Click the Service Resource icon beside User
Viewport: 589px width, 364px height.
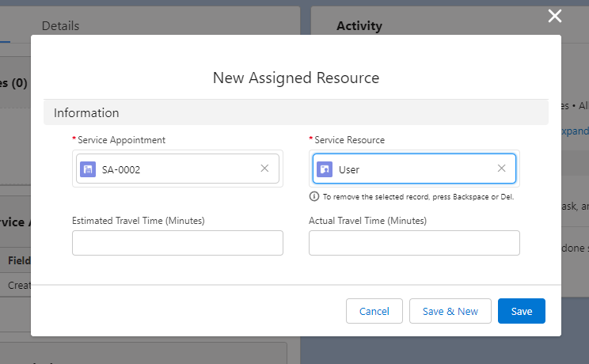(325, 169)
